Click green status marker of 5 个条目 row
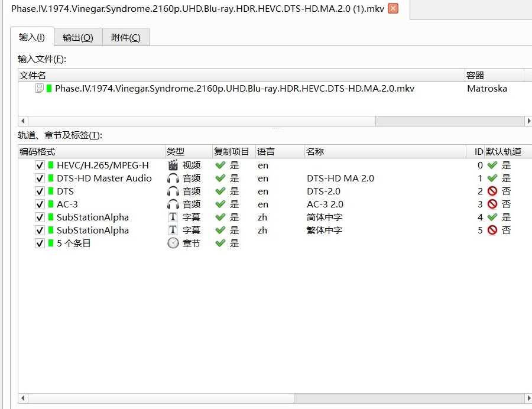Image resolution: width=532 pixels, height=409 pixels. tap(51, 243)
